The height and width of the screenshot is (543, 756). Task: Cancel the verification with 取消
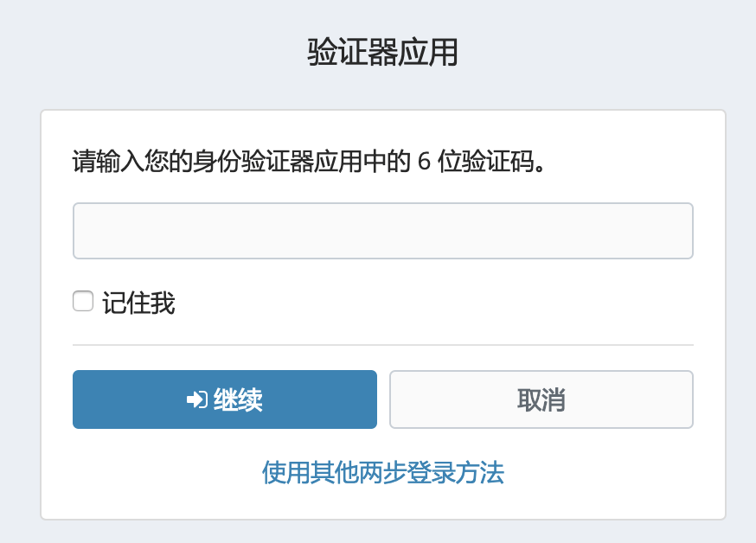[x=541, y=399]
